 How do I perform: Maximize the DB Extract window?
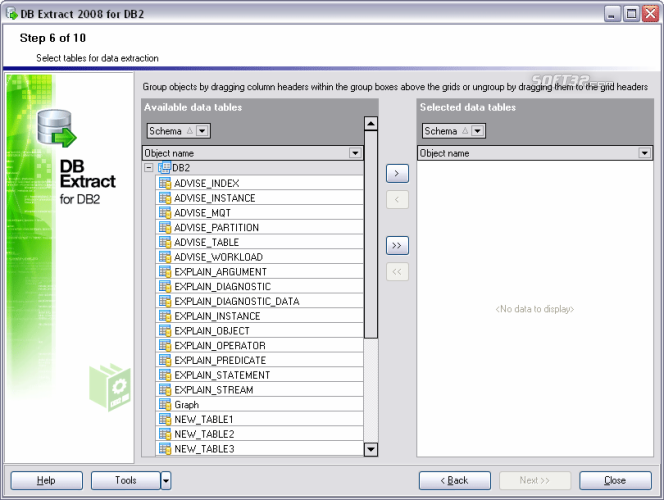(x=631, y=14)
